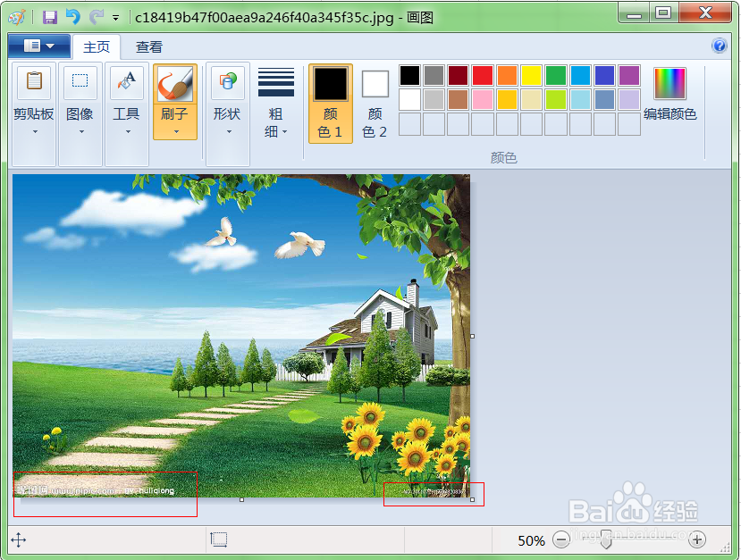Expand the 剪贴板 dropdown arrow
This screenshot has width=741, height=560.
[35, 131]
